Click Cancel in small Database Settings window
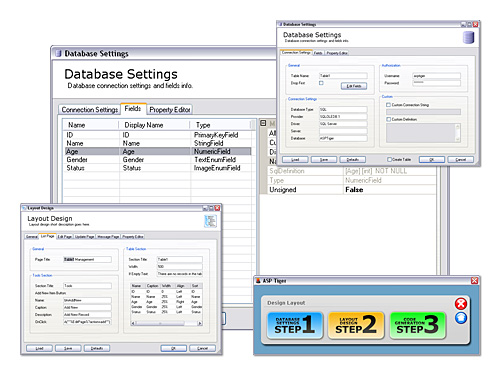Viewport: 500px width, 375px height. [x=460, y=160]
